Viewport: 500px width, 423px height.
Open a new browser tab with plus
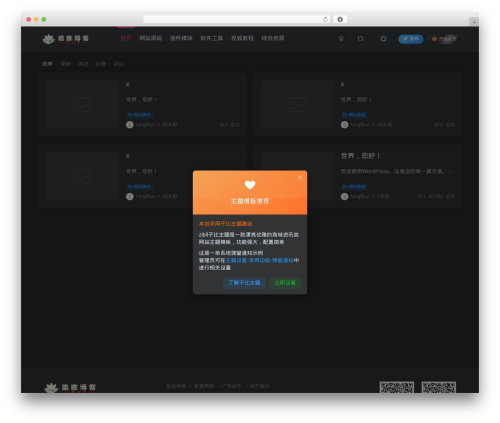[474, 22]
